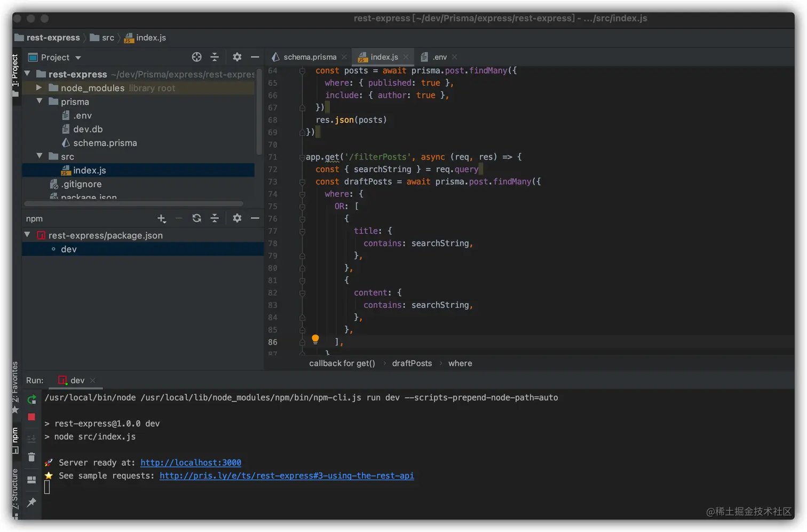The width and height of the screenshot is (807, 532).
Task: Reload npm scripts with refresh icon
Action: (x=196, y=218)
